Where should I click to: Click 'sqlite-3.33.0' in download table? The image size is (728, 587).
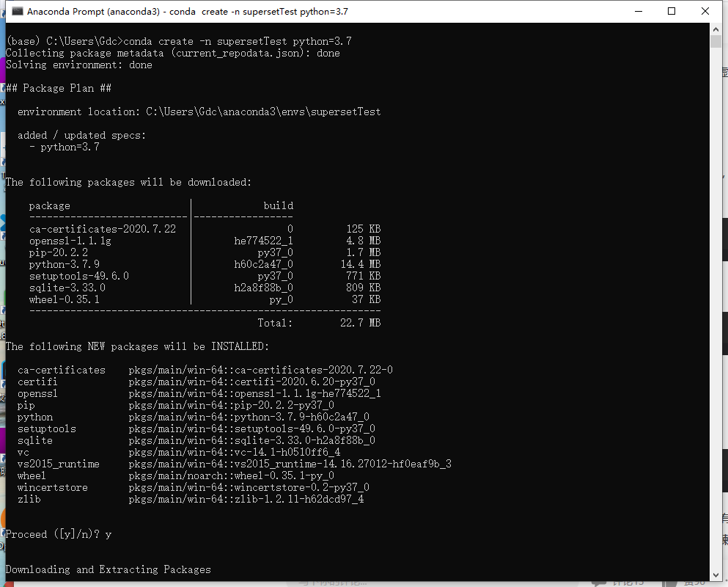click(x=67, y=288)
